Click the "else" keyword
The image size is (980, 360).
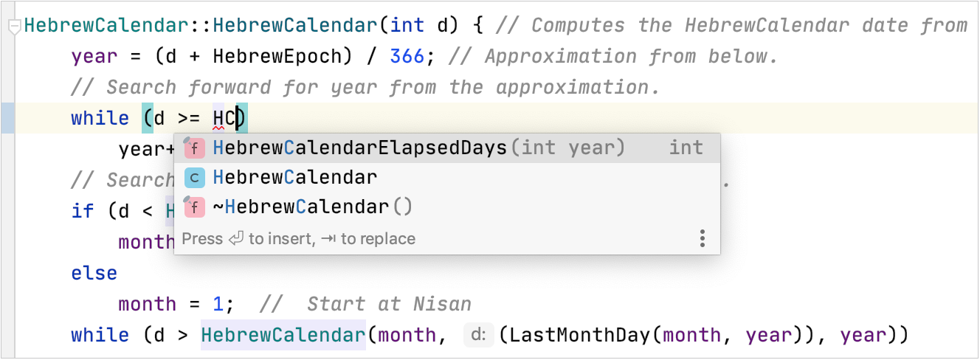pos(94,274)
